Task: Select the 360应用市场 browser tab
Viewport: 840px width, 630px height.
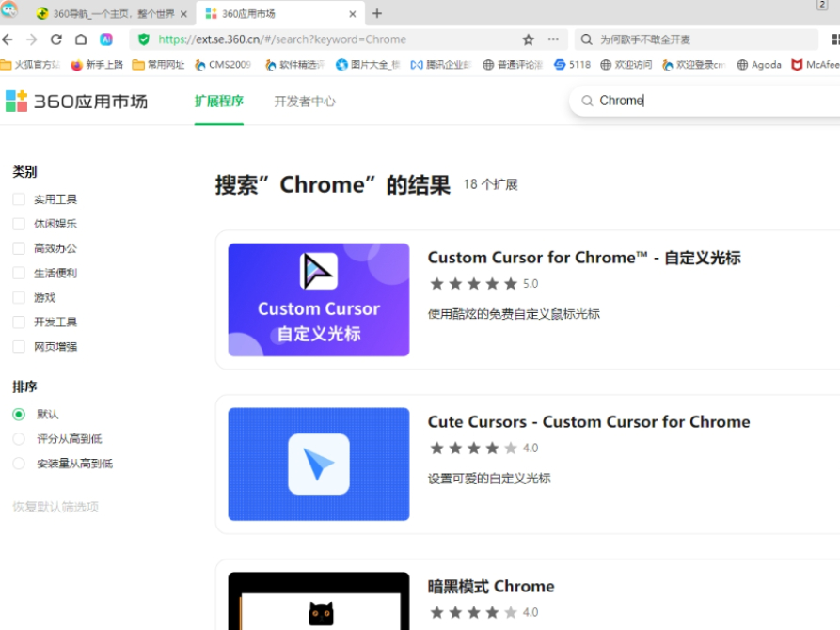Action: 281,14
